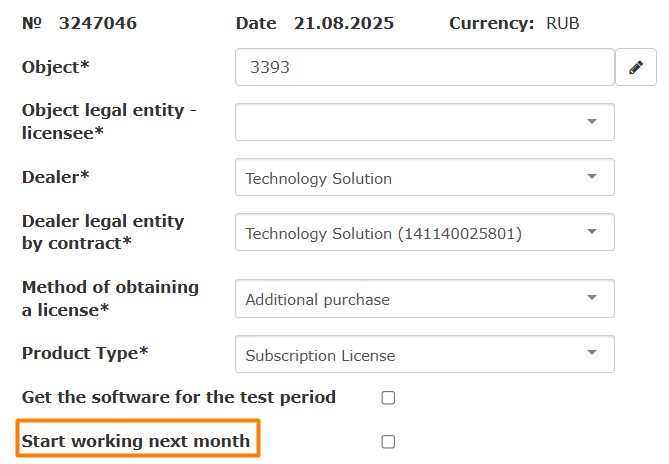Click the Product Type* field label
Screen dimensions: 669x464
[85, 353]
